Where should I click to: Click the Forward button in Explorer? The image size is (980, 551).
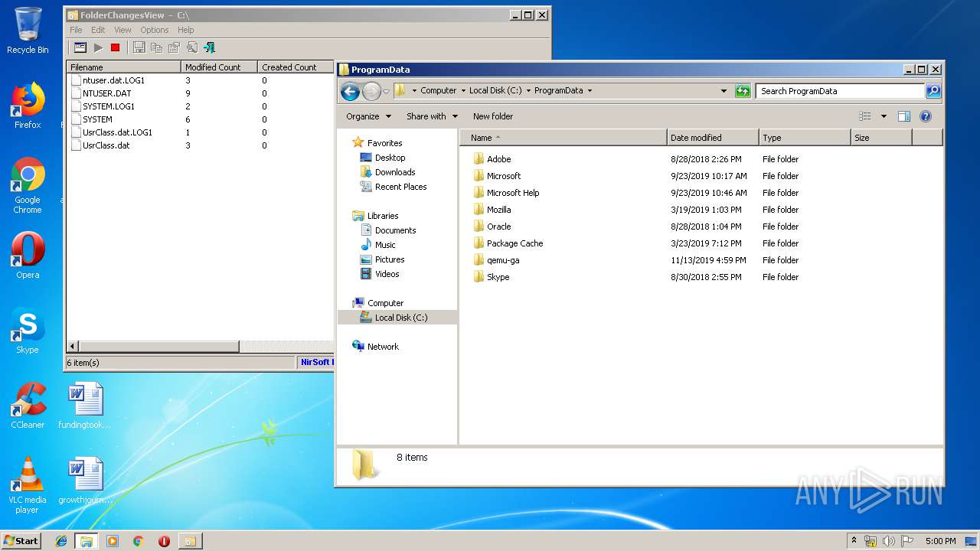tap(371, 91)
